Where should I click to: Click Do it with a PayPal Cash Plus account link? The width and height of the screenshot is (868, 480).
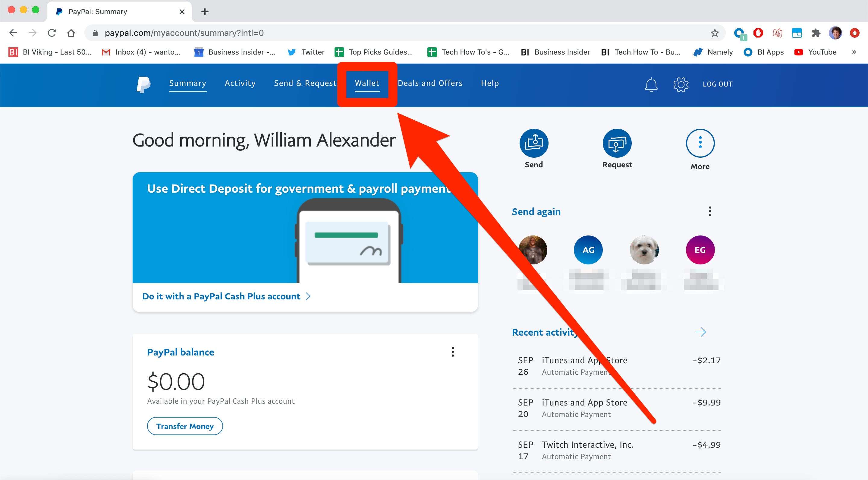point(226,296)
